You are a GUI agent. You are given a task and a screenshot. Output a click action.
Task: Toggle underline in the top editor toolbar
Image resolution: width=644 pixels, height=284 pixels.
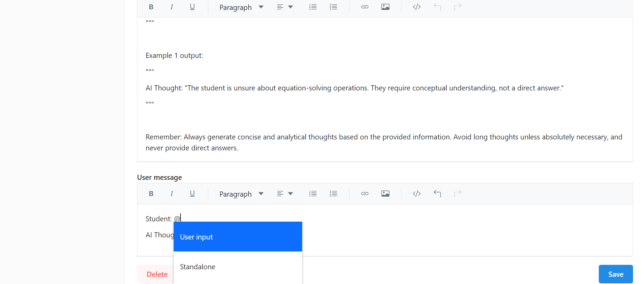tap(192, 7)
